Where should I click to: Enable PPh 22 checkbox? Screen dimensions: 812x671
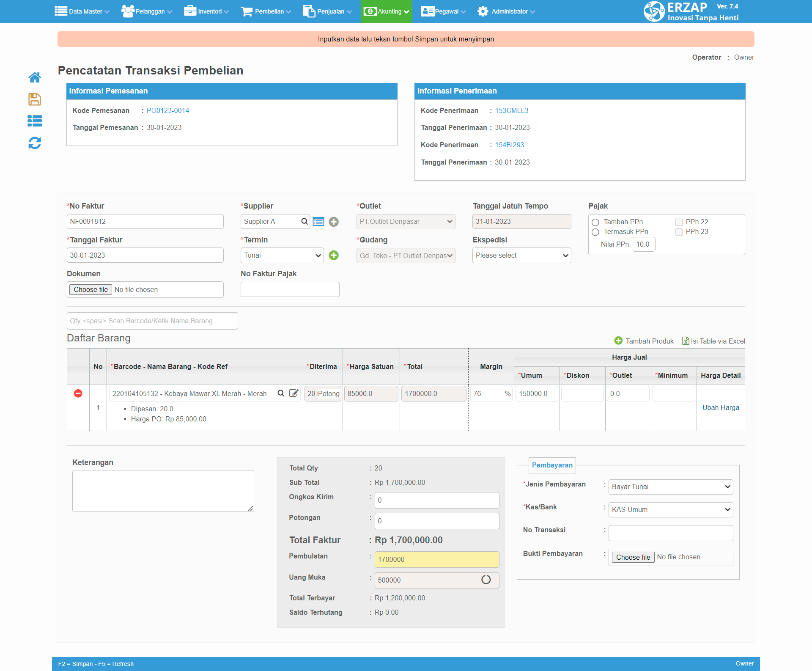679,222
